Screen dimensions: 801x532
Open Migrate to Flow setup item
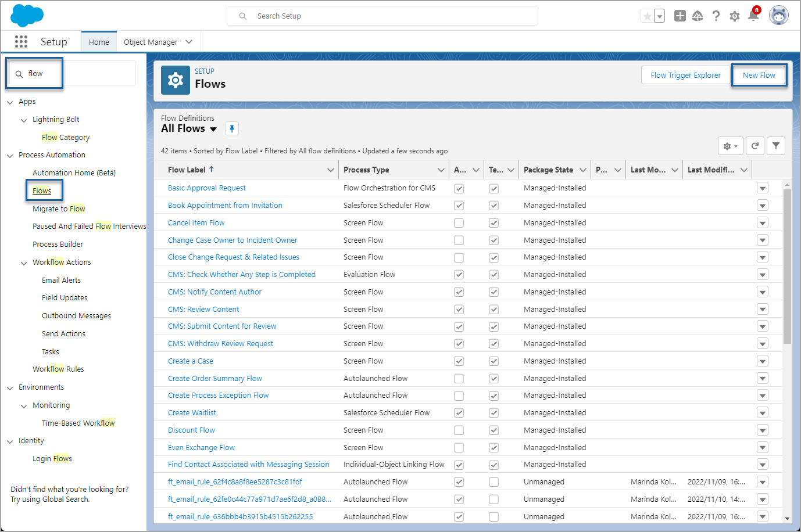pyautogui.click(x=59, y=209)
